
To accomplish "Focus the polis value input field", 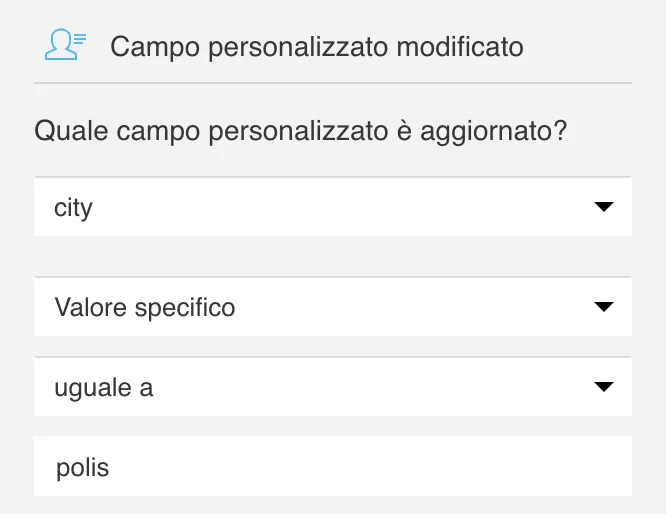I will 333,466.
